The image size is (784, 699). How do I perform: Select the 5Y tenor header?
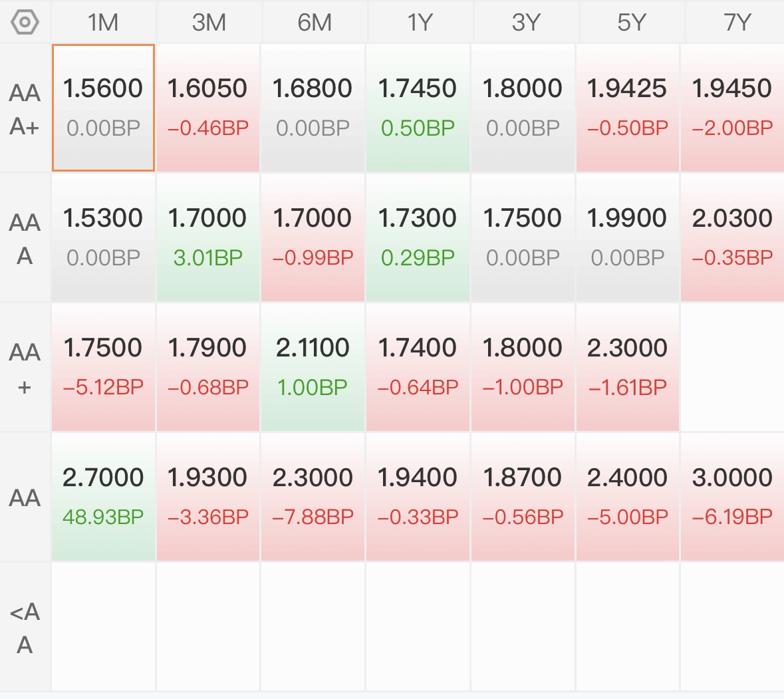coord(632,23)
